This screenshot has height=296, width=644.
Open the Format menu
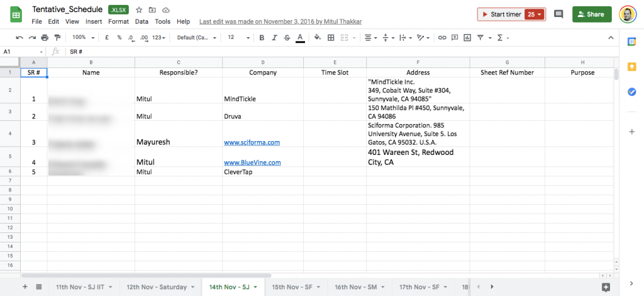click(x=119, y=21)
